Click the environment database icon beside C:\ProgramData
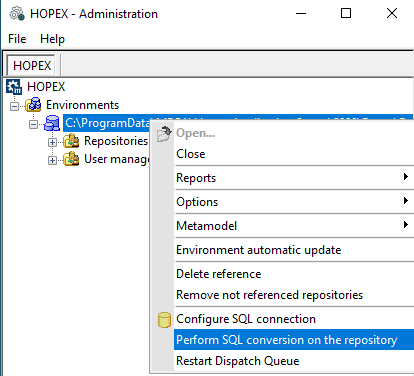This screenshot has height=376, width=414. pos(52,123)
